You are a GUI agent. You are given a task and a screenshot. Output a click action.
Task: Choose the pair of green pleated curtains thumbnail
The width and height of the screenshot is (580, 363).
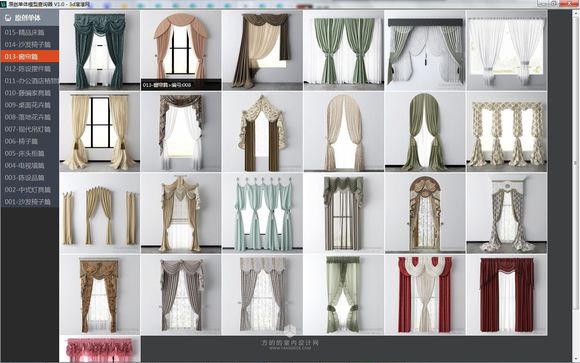coord(344,50)
